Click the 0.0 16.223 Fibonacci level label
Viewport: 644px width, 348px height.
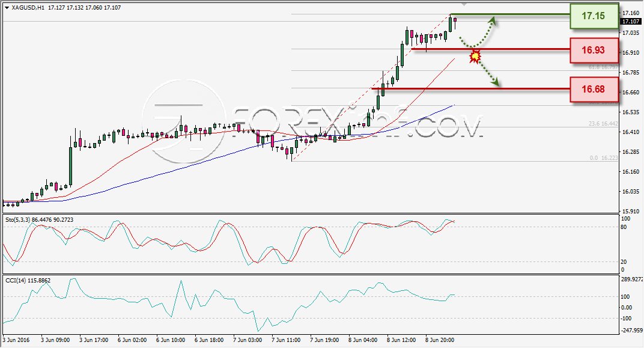[x=604, y=157]
